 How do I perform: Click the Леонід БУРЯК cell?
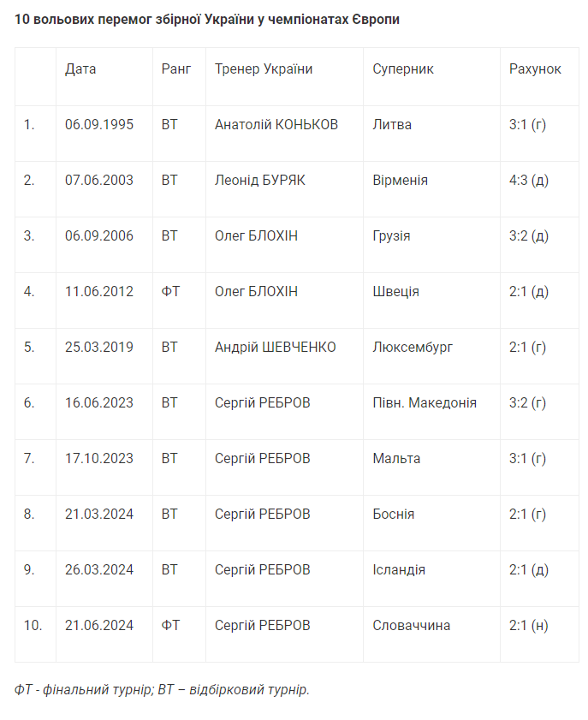(x=259, y=181)
